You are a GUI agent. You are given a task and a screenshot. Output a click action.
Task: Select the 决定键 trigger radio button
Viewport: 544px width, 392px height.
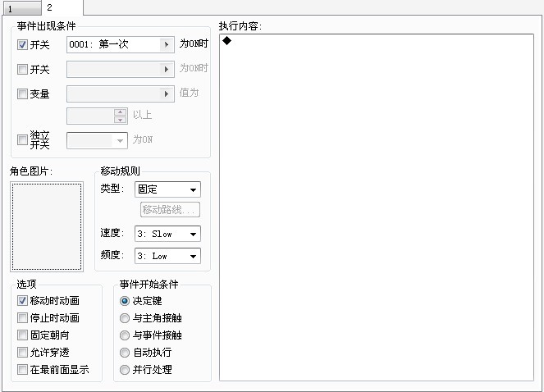(x=125, y=301)
